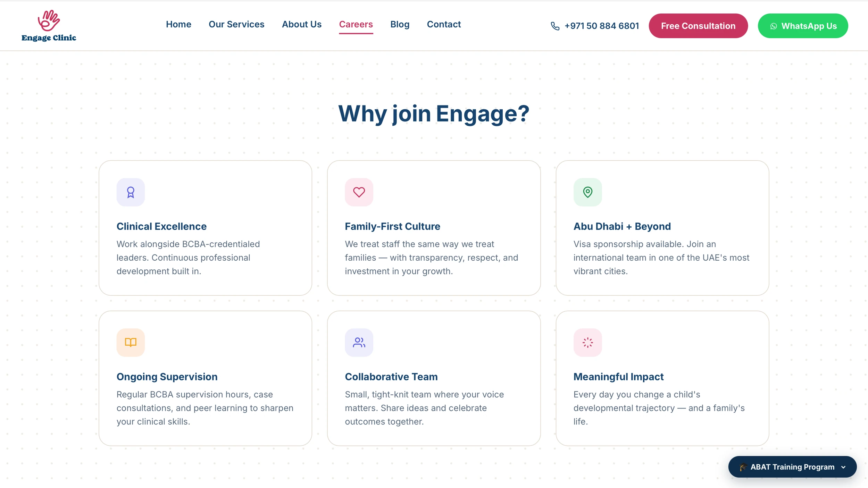This screenshot has width=868, height=488.
Task: Click the WhatsApp Us button
Action: pyautogui.click(x=803, y=26)
